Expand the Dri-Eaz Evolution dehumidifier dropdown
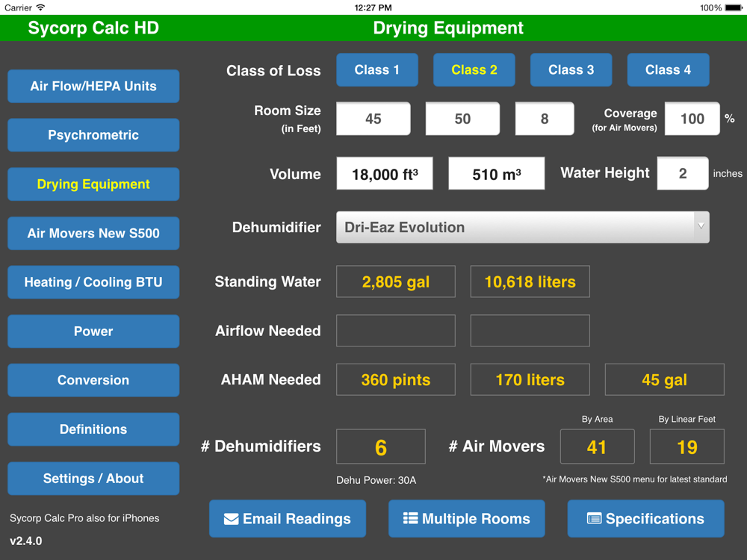This screenshot has height=560, width=747. [514, 228]
